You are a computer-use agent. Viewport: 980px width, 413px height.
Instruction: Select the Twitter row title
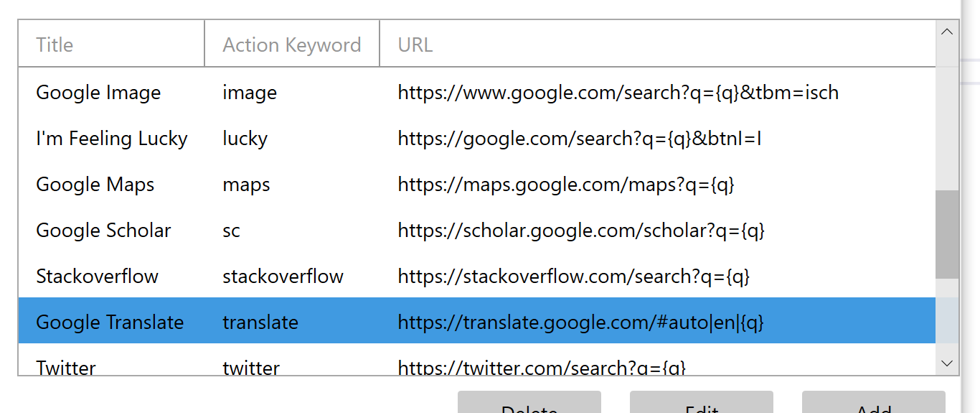tap(66, 368)
